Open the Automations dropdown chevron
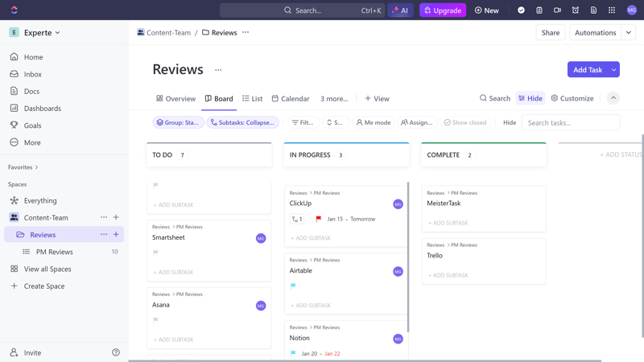The width and height of the screenshot is (644, 362). (629, 32)
